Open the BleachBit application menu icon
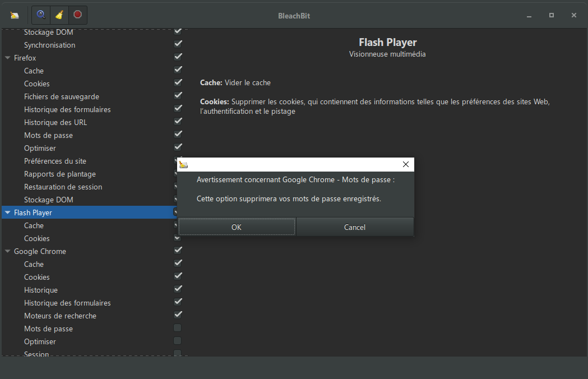The image size is (588, 379). click(15, 15)
